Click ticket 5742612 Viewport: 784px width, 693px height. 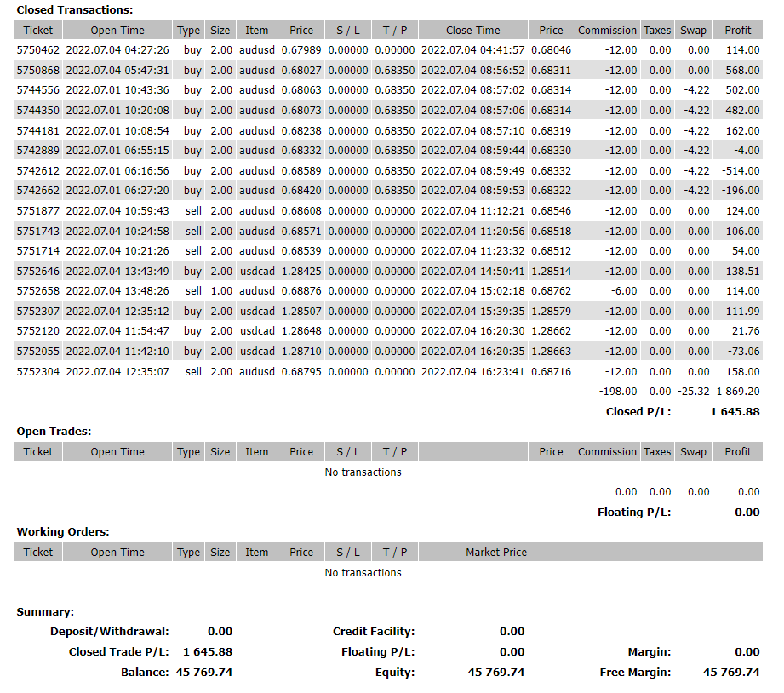38,171
